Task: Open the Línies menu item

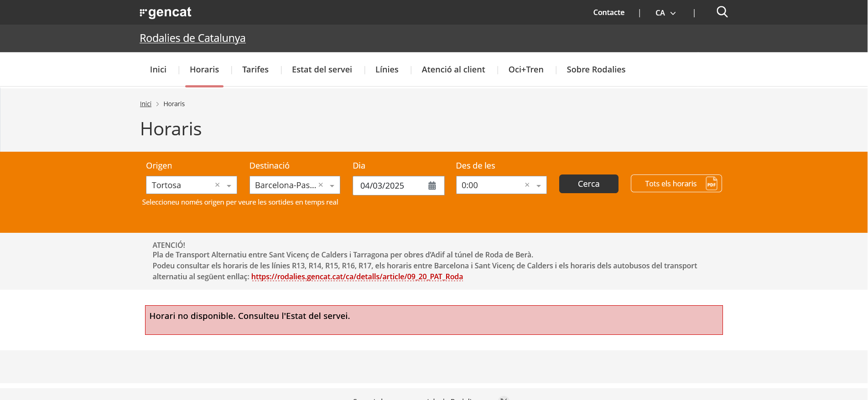Action: click(387, 69)
